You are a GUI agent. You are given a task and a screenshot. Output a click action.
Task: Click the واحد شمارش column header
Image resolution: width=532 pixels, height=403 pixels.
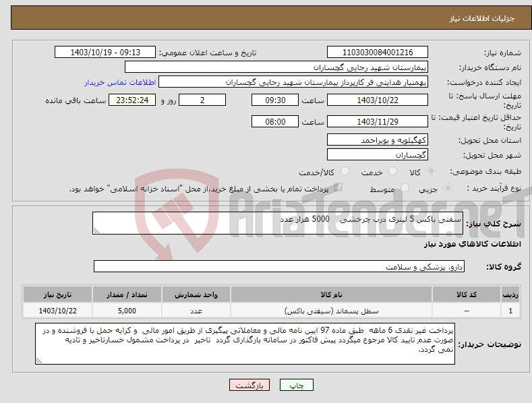(x=196, y=294)
